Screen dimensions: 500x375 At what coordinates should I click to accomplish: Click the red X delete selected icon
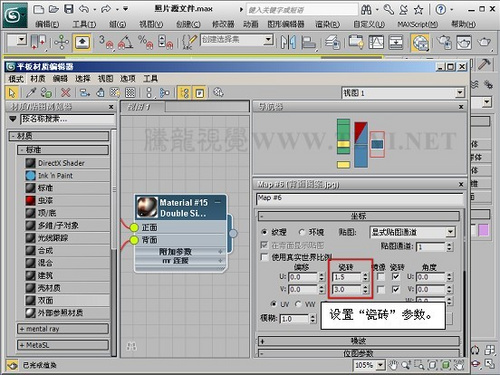66,93
